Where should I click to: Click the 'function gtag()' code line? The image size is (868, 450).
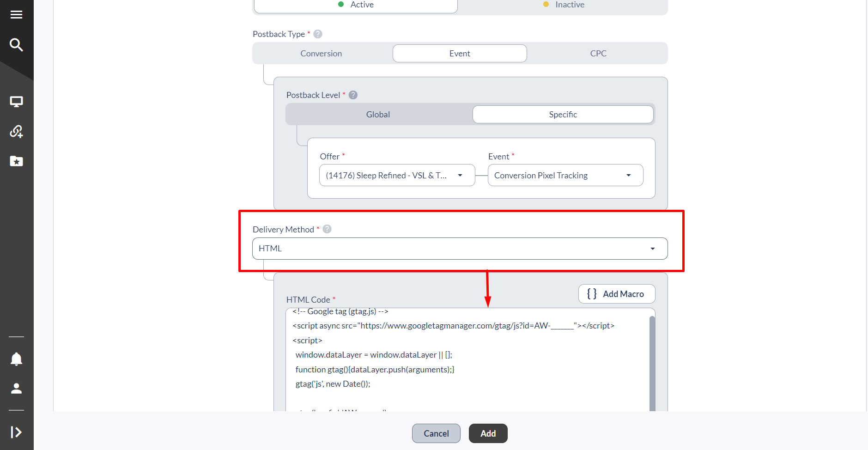[x=375, y=370]
